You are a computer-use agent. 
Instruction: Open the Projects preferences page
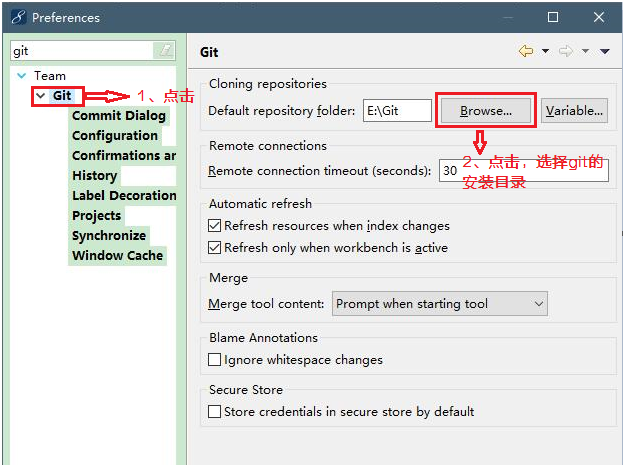[96, 216]
